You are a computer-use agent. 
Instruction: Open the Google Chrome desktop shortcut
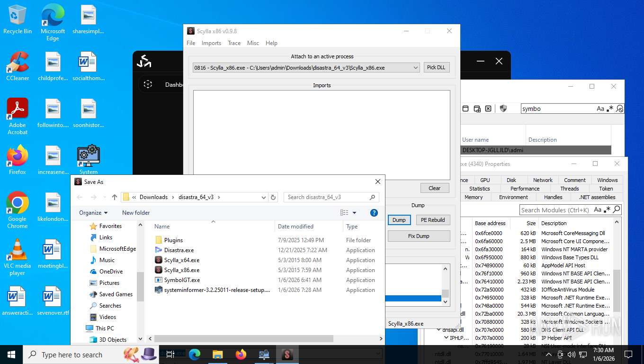[x=18, y=210]
